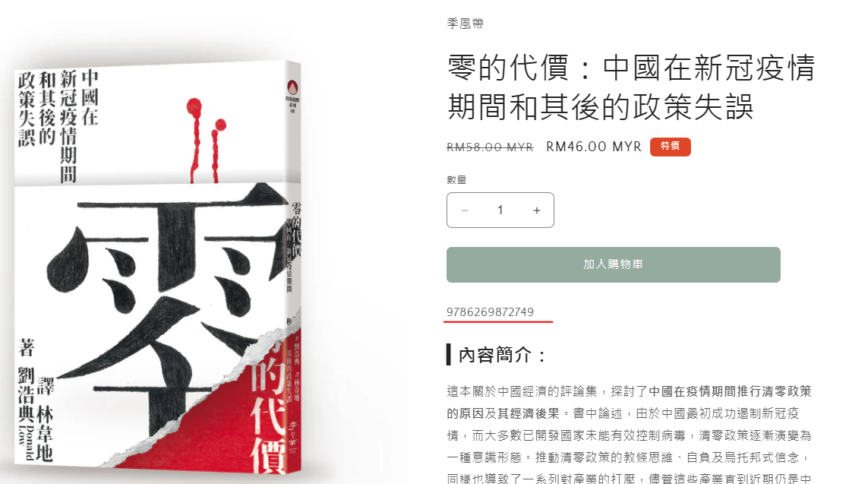Image resolution: width=868 pixels, height=484 pixels.
Task: Click the 數量 quantity label
Action: coord(456,180)
